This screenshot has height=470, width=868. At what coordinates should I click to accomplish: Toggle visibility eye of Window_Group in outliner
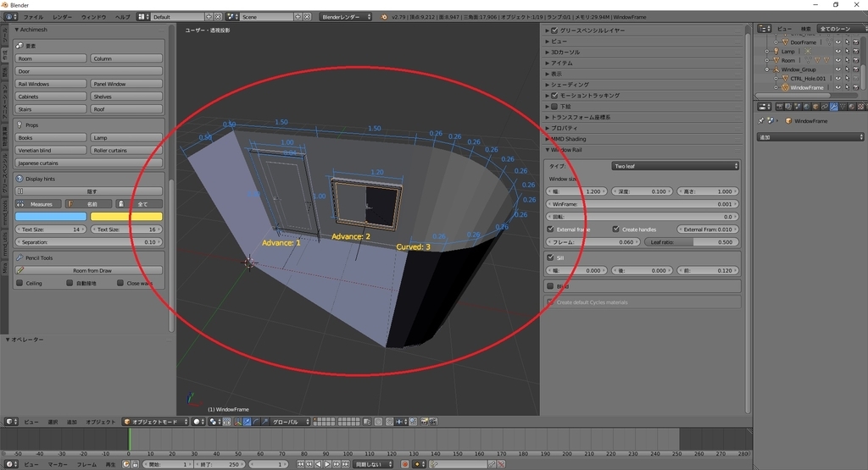point(837,69)
